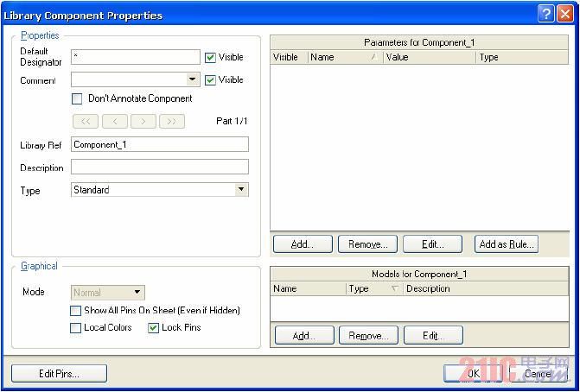580x392 pixels.
Task: Click Edit button under Models list
Action: pos(433,335)
